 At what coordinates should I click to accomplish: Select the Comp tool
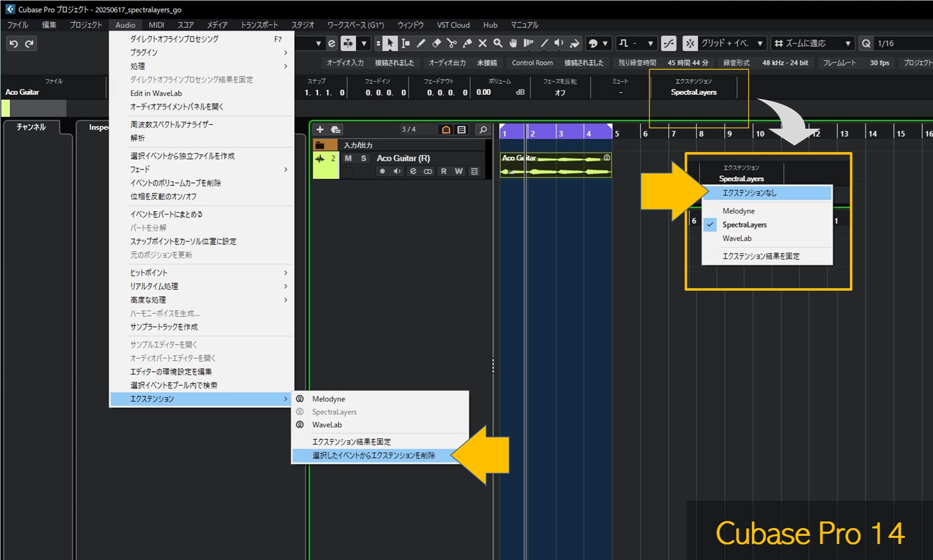coord(529,43)
